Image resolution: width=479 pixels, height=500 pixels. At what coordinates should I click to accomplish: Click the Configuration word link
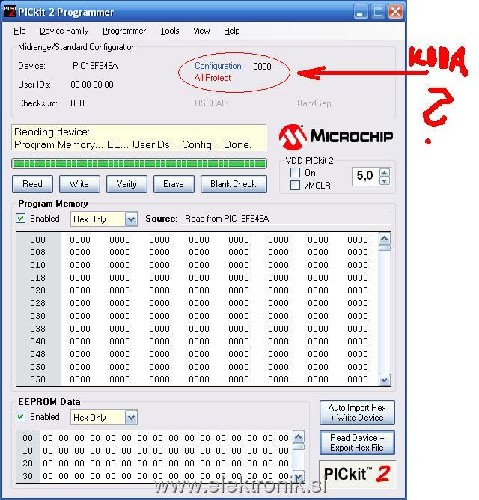pos(218,66)
